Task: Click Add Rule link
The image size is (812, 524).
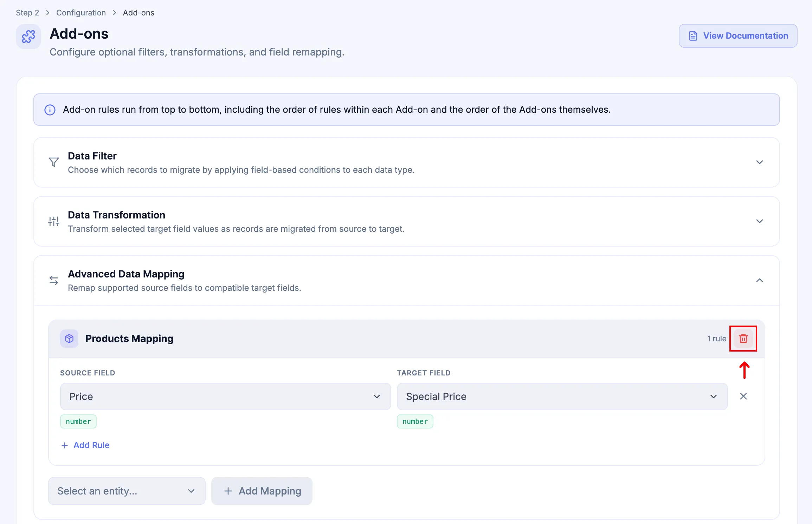Action: coord(85,445)
